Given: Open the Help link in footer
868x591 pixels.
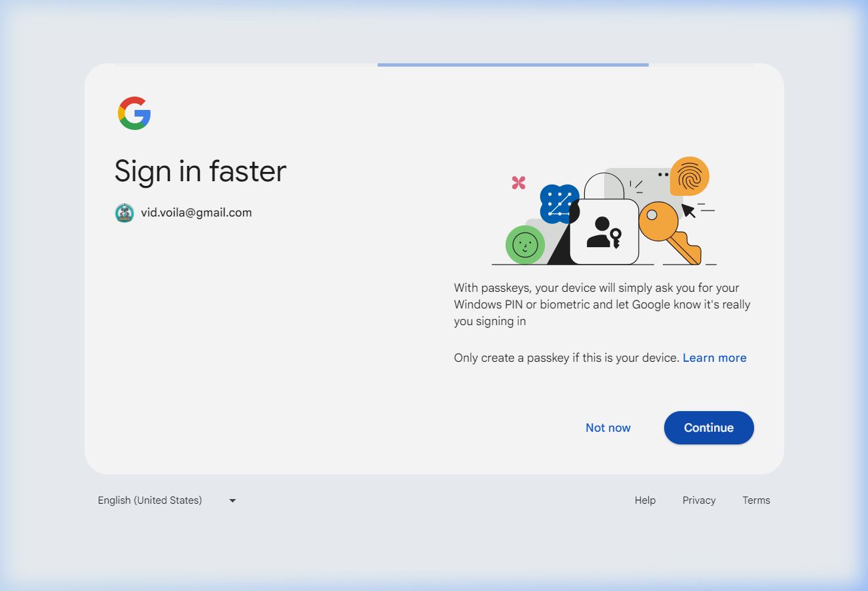Looking at the screenshot, I should click(645, 500).
